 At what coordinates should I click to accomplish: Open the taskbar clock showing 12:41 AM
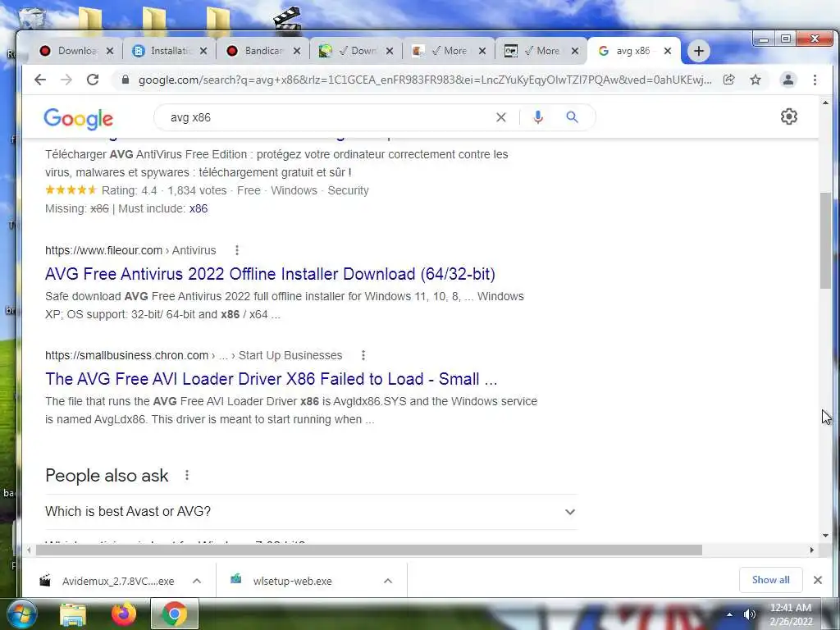(791, 614)
